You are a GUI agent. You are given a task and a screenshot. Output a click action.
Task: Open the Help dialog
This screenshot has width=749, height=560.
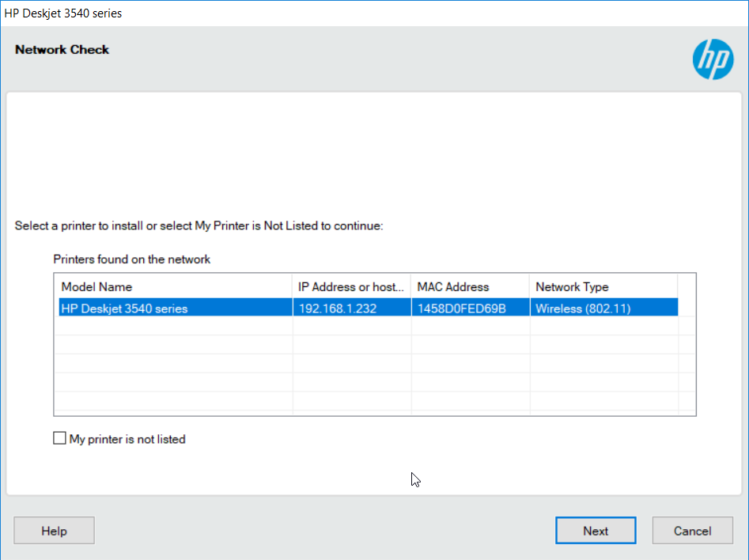click(x=53, y=530)
